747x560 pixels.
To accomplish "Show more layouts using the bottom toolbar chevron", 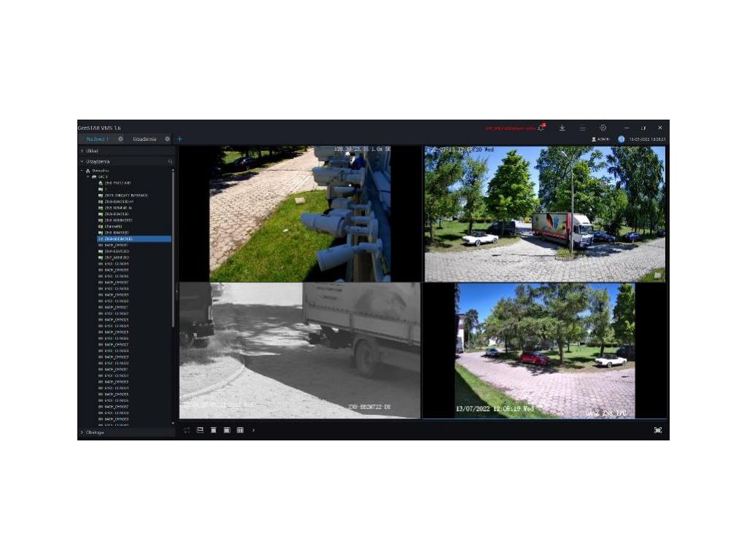I will tap(253, 430).
